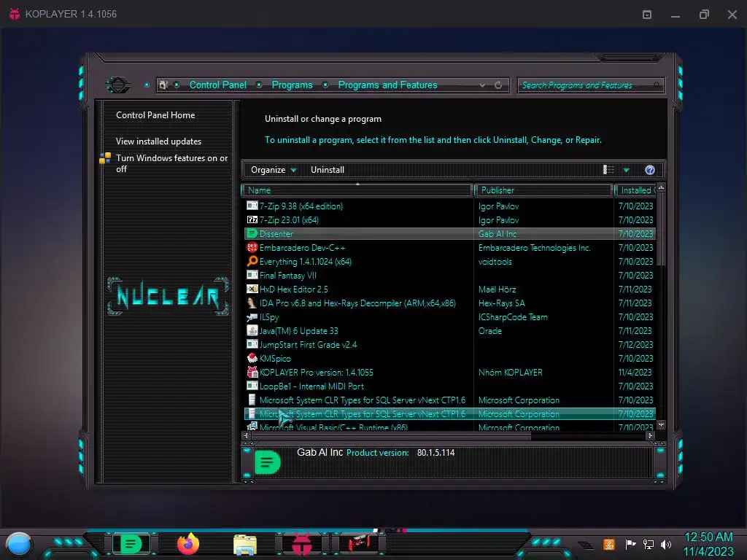Sort list by Publisher column header
The height and width of the screenshot is (560, 747).
(543, 190)
